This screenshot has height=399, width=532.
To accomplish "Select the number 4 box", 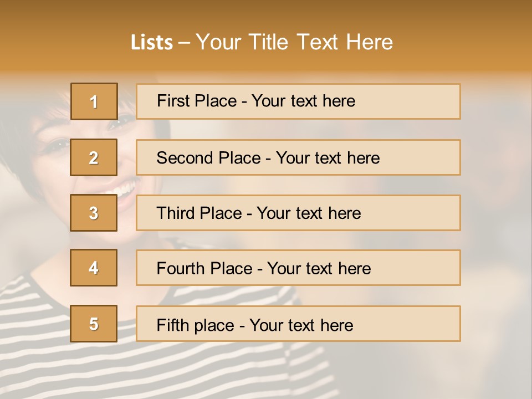I will coord(94,268).
